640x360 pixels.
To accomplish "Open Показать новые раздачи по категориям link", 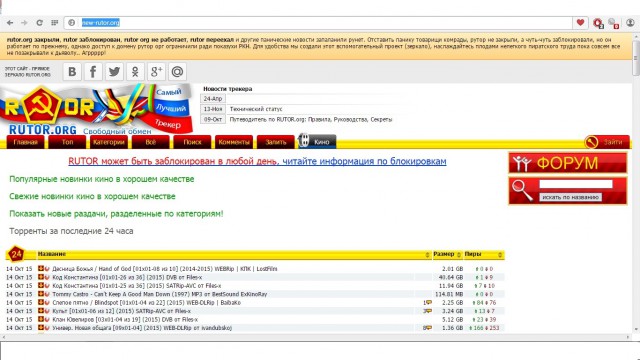I will coord(116,214).
